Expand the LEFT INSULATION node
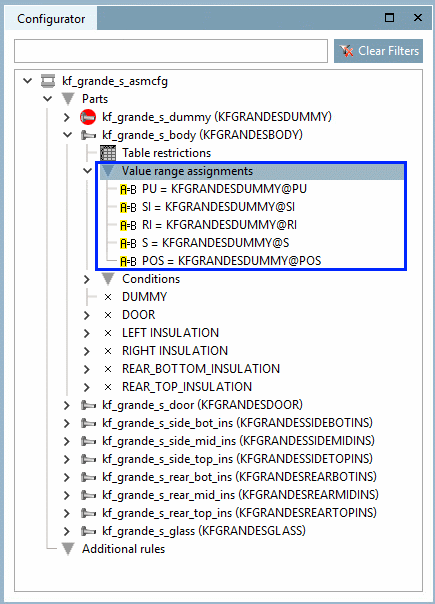The image size is (435, 604). pyautogui.click(x=87, y=333)
